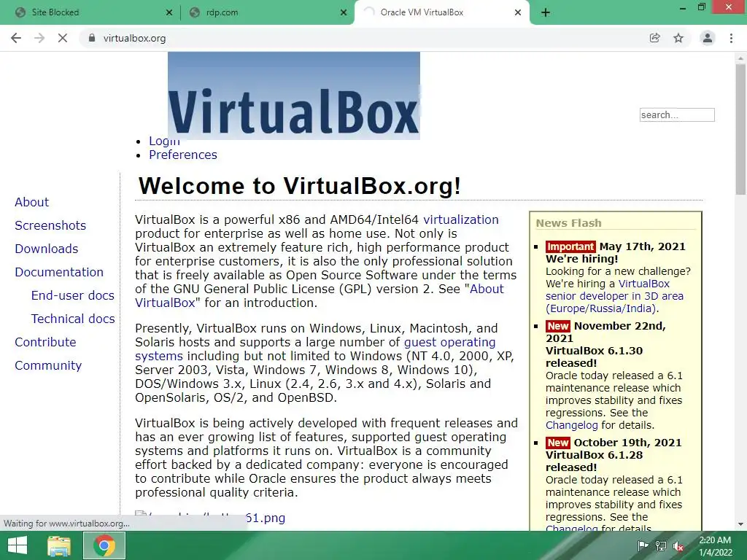Open Chrome's three-dot menu
The width and height of the screenshot is (747, 560).
point(731,38)
